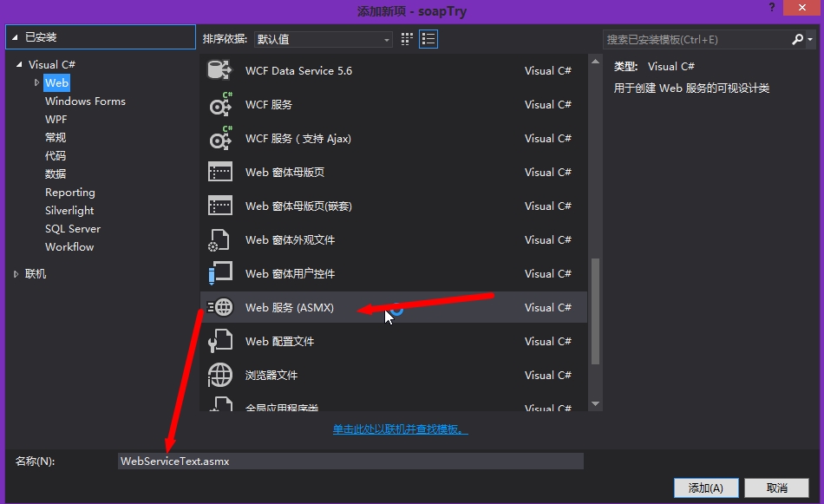Open the 排序依据 默认值 dropdown
Image resolution: width=824 pixels, height=504 pixels.
(324, 39)
